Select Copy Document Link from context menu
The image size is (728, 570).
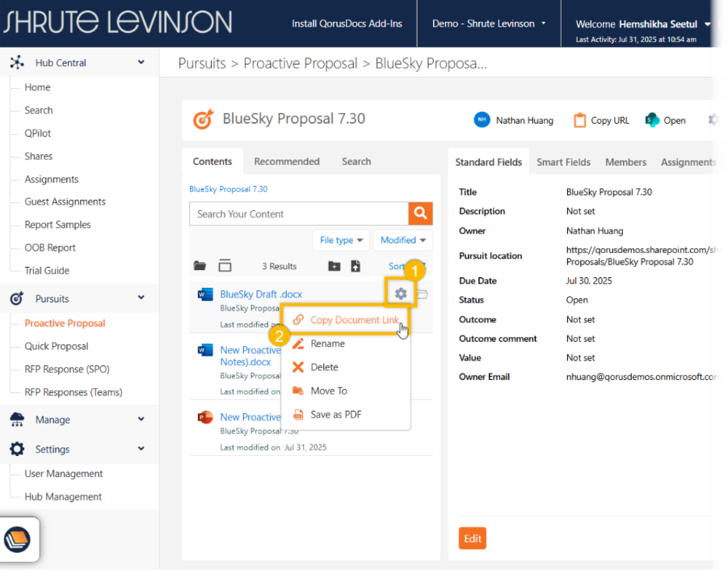tap(354, 320)
